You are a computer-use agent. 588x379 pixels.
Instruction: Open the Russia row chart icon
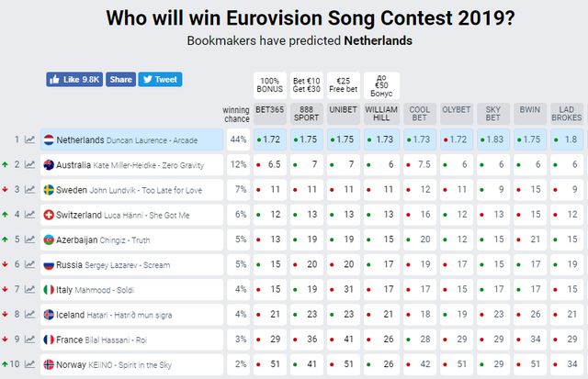[x=29, y=264]
